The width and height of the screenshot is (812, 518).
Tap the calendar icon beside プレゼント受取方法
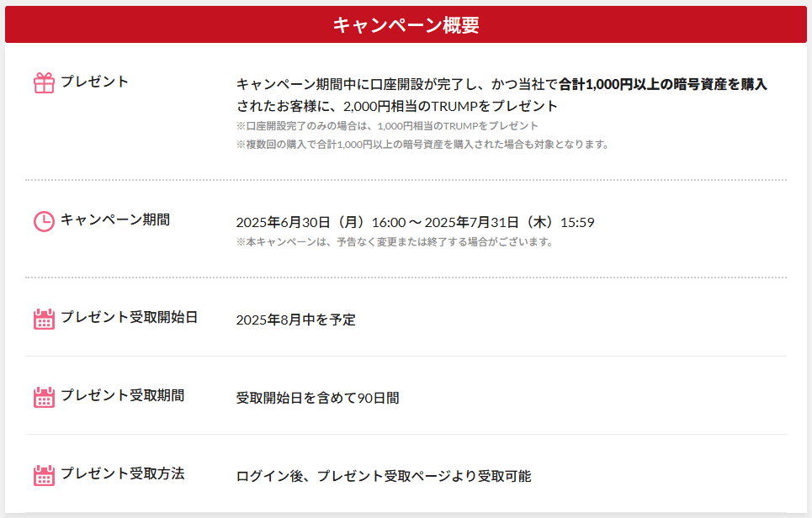point(44,475)
